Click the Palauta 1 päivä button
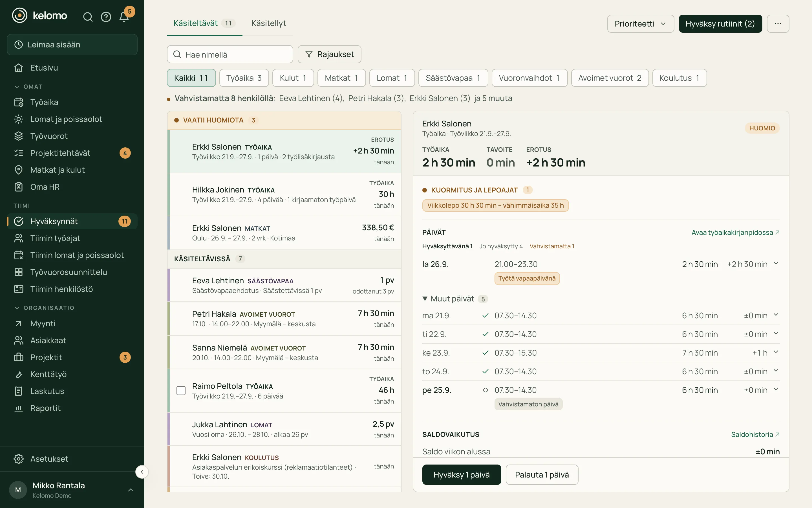Screen dimensions: 812x508 [542, 475]
